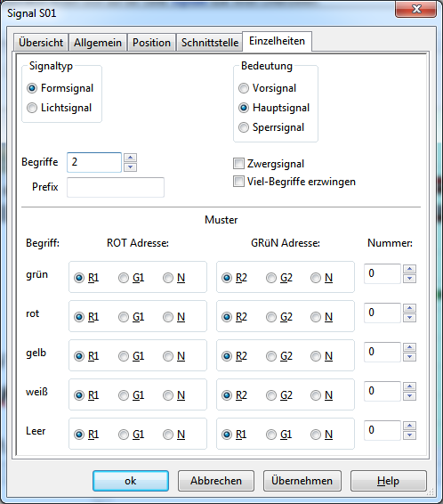Set rot GRüN Adresse to N

point(322,317)
